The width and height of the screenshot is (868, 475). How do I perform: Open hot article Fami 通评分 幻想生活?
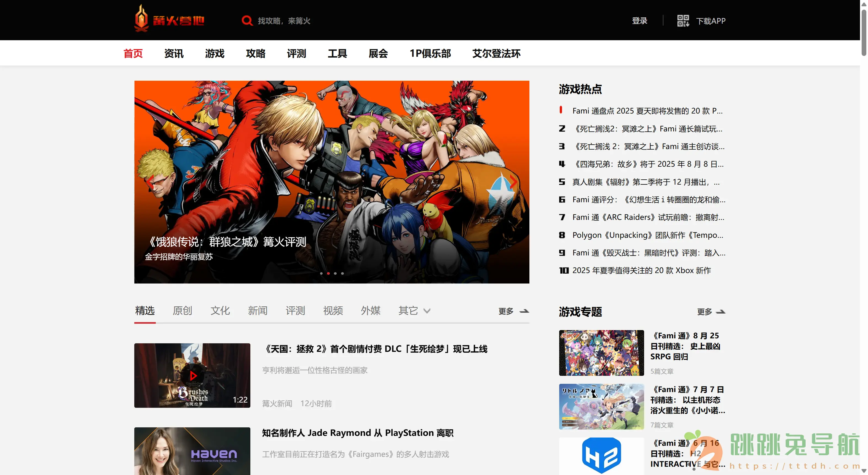(649, 200)
